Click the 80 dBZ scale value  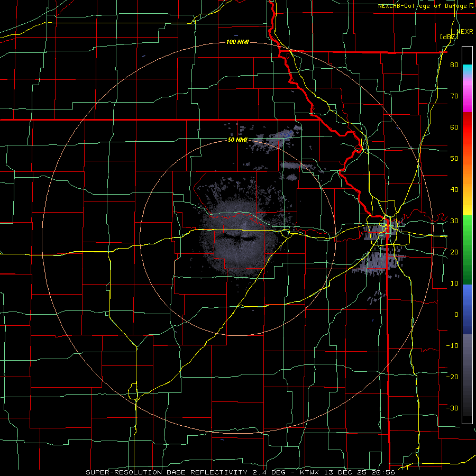click(x=454, y=65)
